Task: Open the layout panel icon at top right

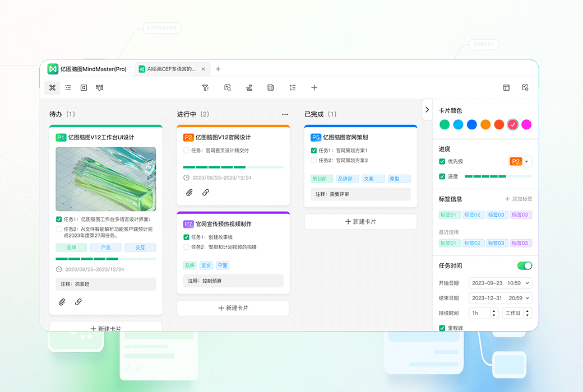Action: point(506,87)
